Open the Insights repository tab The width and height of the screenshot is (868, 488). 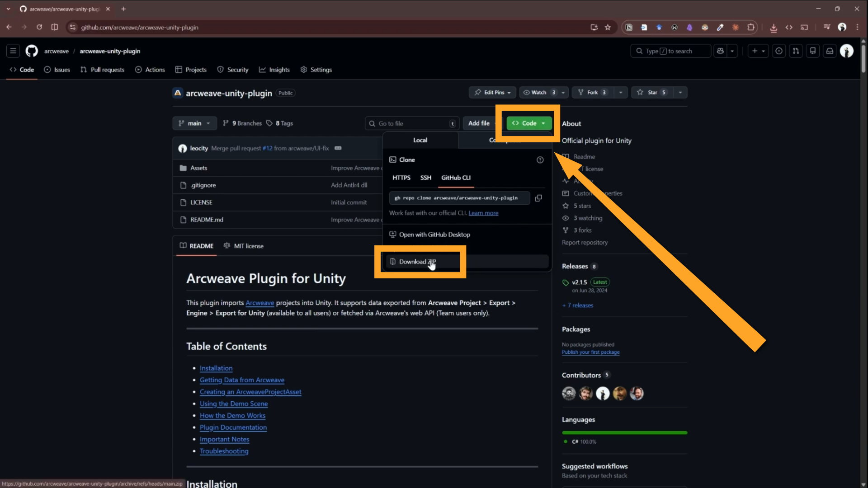click(x=274, y=70)
